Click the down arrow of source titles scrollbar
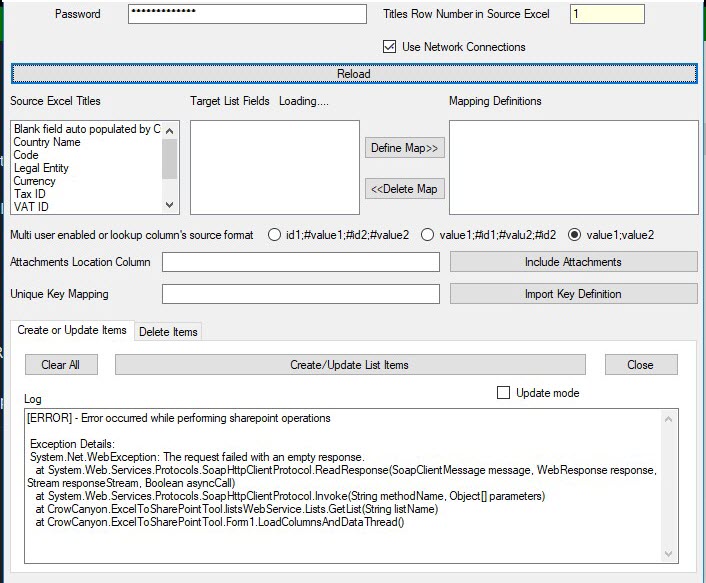This screenshot has width=706, height=583. click(170, 205)
